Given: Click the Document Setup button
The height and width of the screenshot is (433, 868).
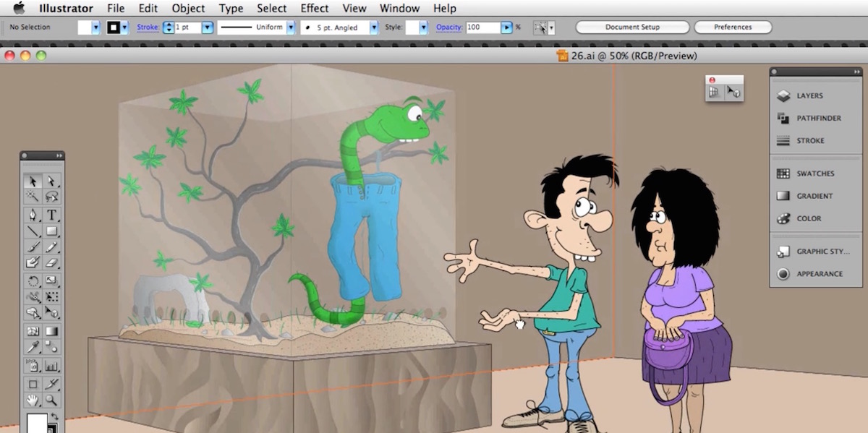Looking at the screenshot, I should pyautogui.click(x=632, y=26).
